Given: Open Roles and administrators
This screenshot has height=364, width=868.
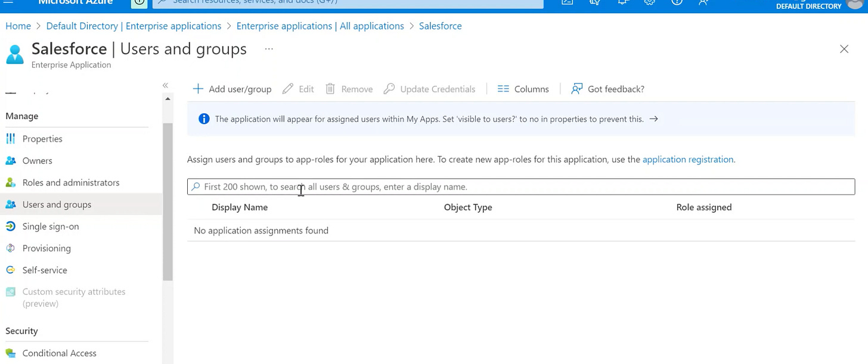Looking at the screenshot, I should point(71,182).
